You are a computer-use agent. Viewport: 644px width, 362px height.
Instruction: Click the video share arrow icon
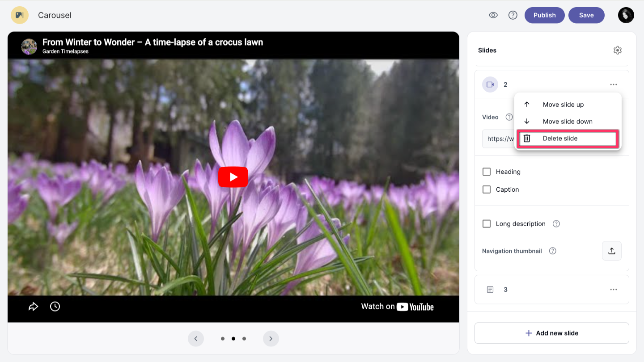34,307
